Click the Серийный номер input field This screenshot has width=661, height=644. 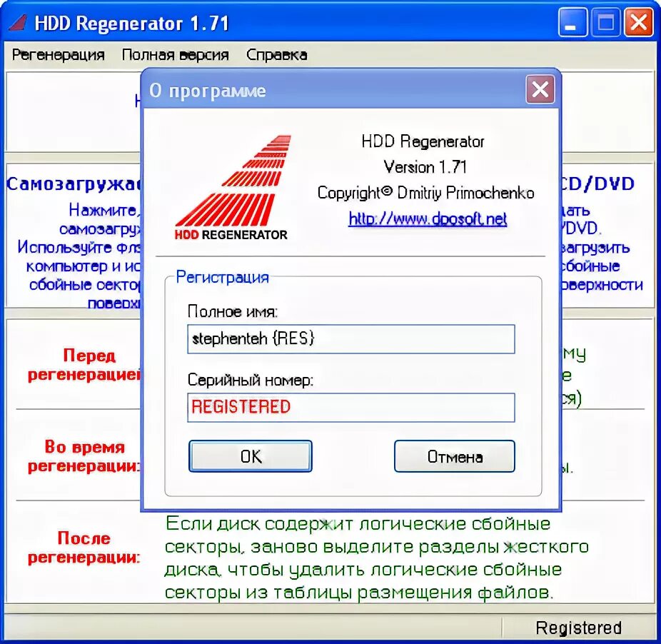[351, 408]
